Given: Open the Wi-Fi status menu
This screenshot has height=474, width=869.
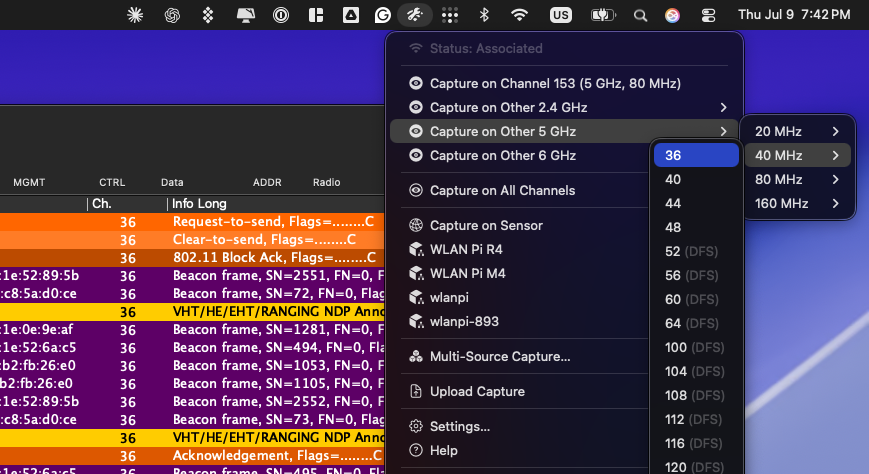Looking at the screenshot, I should pos(519,15).
